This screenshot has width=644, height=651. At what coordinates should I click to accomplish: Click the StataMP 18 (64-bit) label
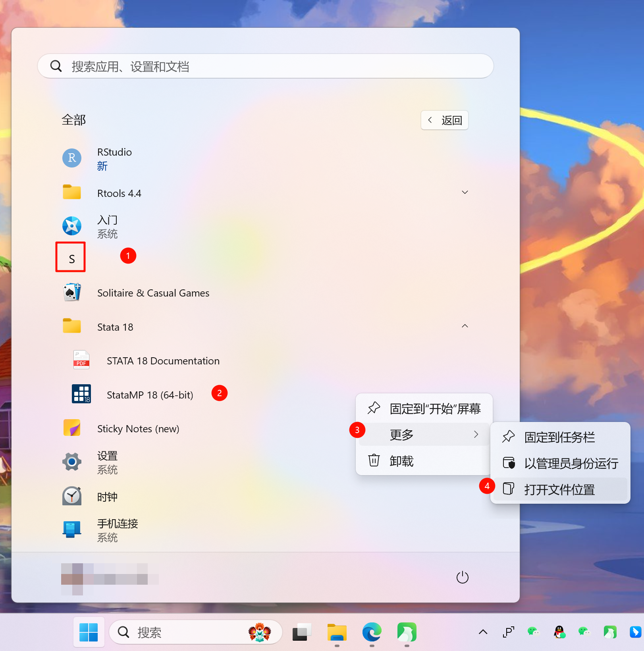[x=150, y=395]
